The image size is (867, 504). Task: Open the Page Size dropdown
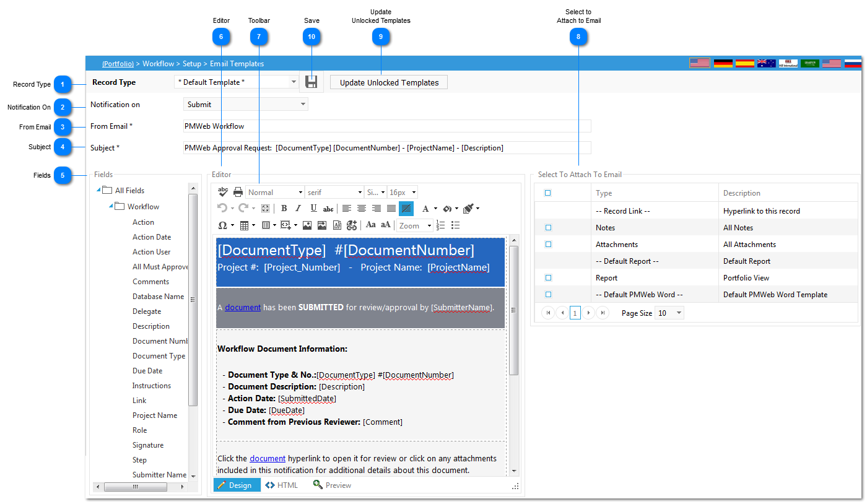click(x=669, y=313)
